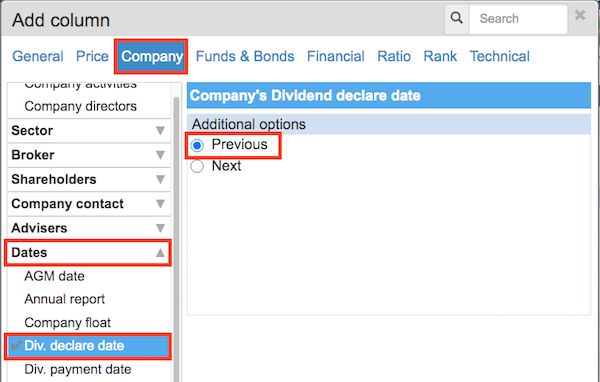Open the Price tab

coord(92,56)
